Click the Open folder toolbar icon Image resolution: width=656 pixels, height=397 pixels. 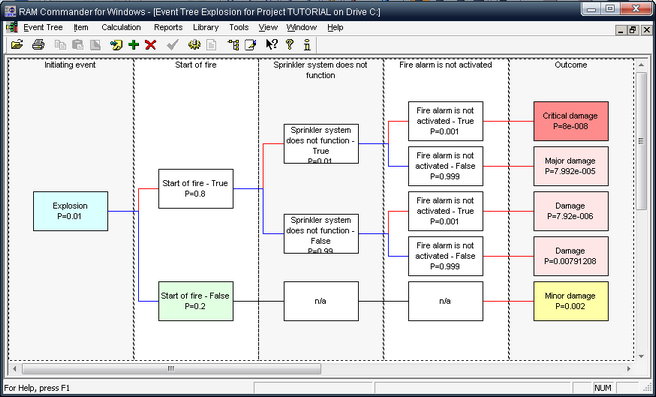[17, 44]
